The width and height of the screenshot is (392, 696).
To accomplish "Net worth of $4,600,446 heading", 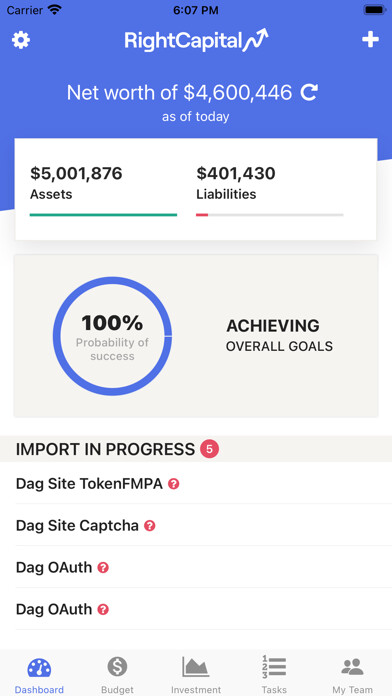I will click(x=179, y=92).
